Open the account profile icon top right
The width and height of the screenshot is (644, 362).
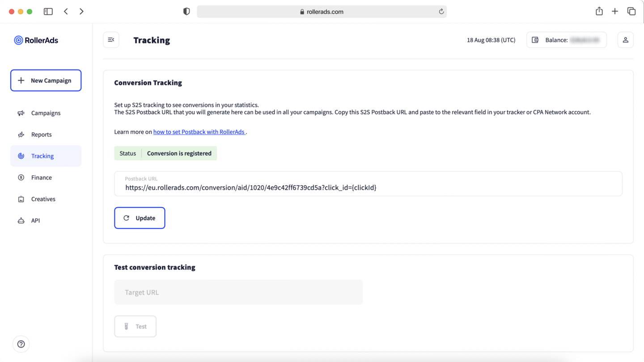point(625,40)
